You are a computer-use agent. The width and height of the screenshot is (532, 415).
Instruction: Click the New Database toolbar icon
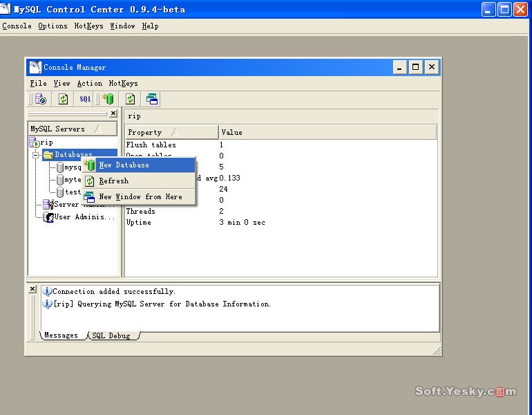[x=108, y=99]
